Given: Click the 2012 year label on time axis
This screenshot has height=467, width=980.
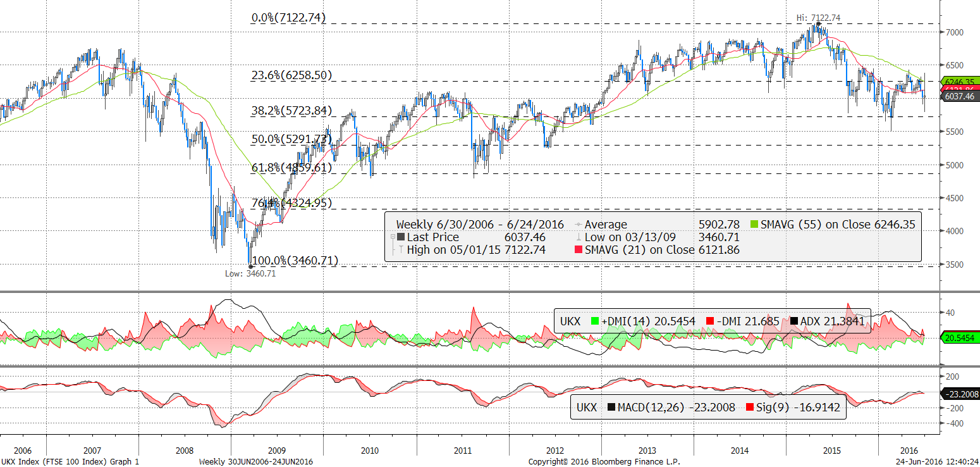Looking at the screenshot, I should pos(554,451).
